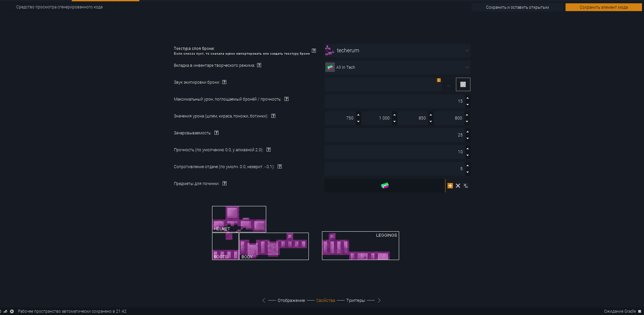Increase max damage absorbed value 15

click(x=467, y=98)
